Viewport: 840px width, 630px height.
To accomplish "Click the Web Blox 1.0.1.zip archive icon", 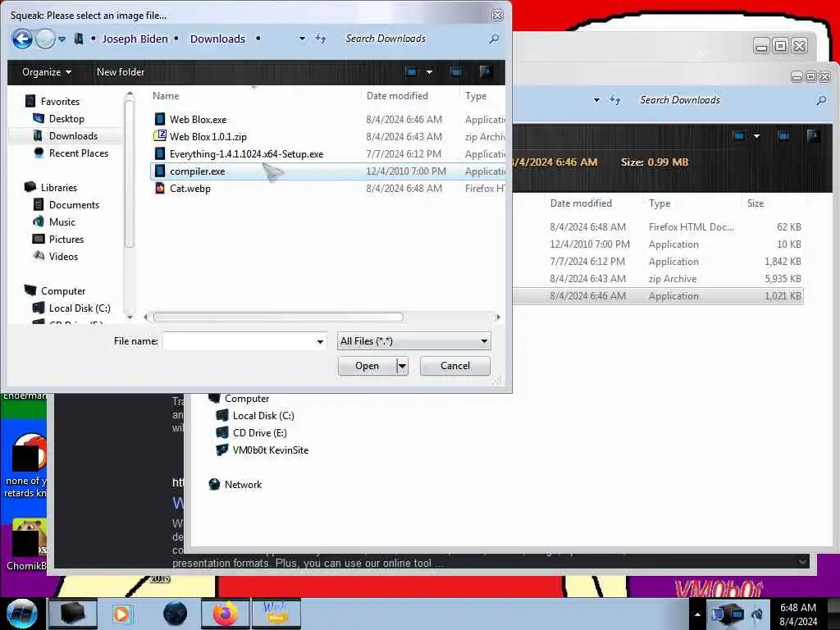I will 160,136.
